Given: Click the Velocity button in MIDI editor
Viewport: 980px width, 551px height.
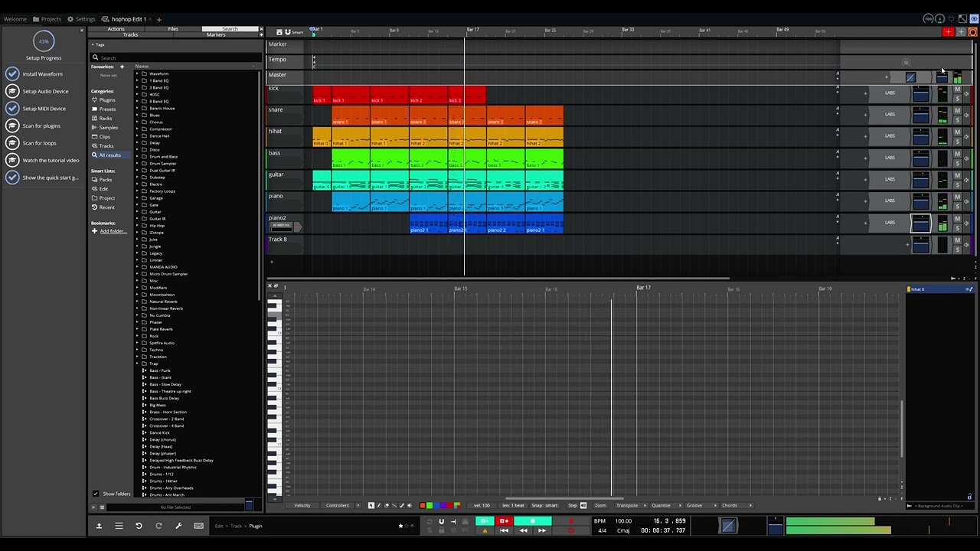Looking at the screenshot, I should [x=302, y=505].
